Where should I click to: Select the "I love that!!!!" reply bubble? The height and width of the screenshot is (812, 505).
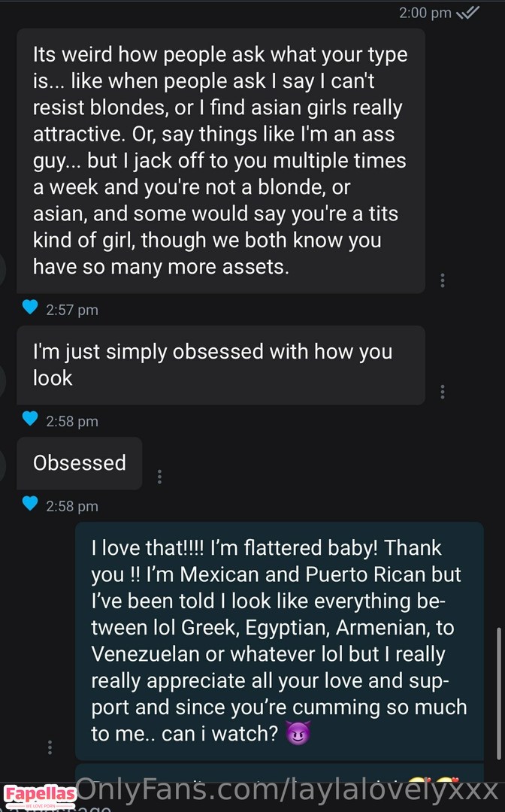coord(279,641)
